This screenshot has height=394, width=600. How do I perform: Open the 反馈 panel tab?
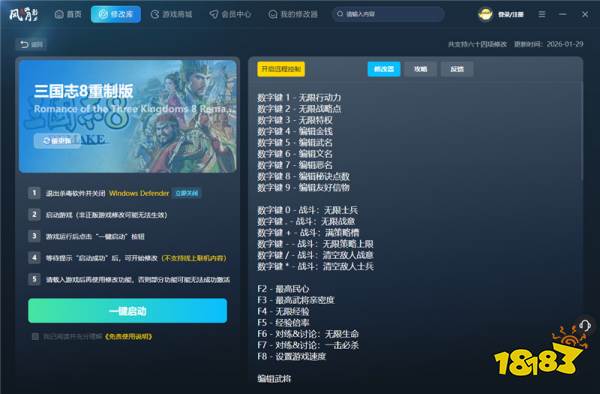pos(457,69)
